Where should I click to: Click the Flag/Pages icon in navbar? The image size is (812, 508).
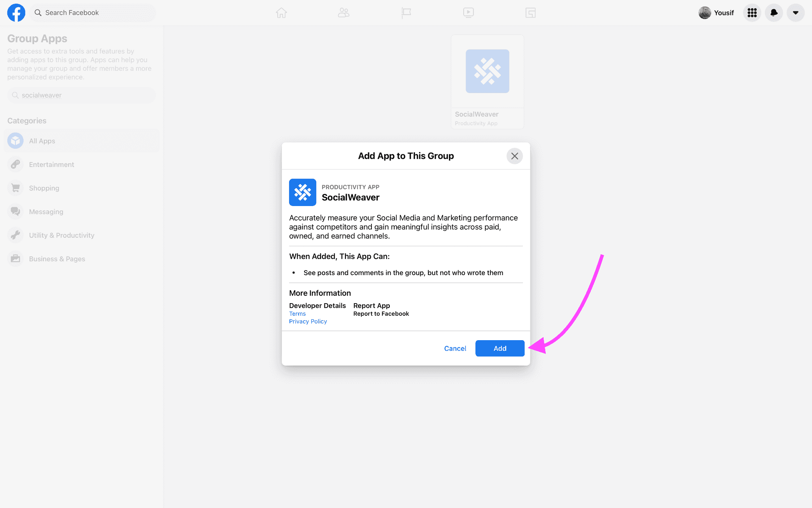[x=406, y=12]
